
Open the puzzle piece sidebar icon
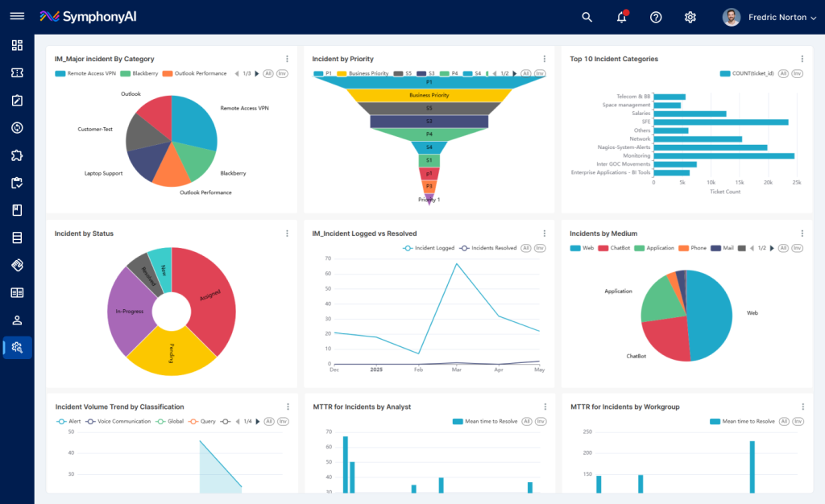[x=17, y=155]
